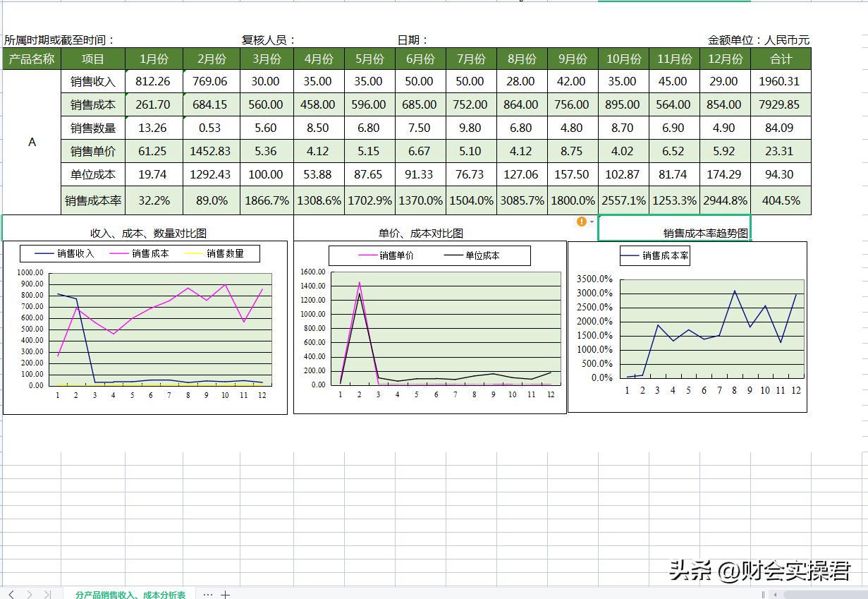Jump to the last sheet arrow
The width and height of the screenshot is (868, 599).
pos(47,595)
